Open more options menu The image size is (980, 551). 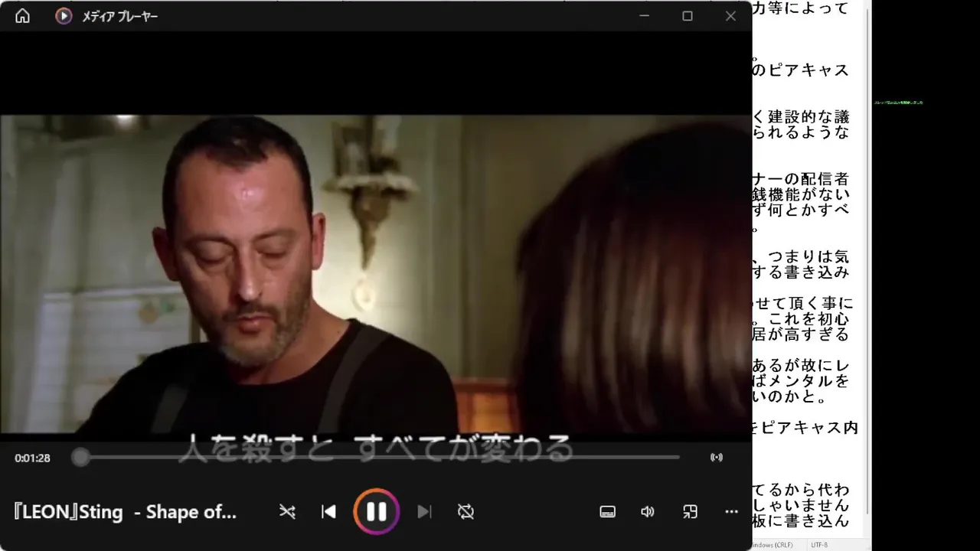coord(731,512)
